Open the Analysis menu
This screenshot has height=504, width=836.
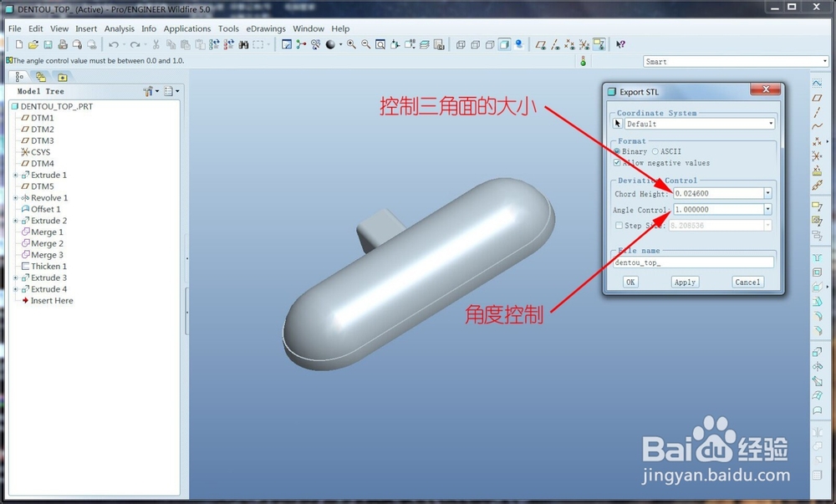pos(120,28)
